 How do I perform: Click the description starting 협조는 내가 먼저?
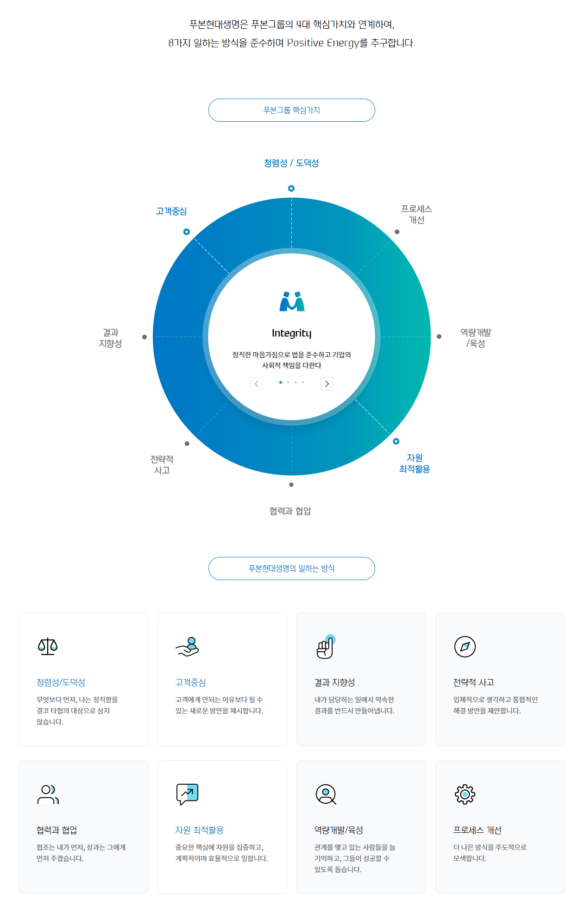pyautogui.click(x=81, y=853)
